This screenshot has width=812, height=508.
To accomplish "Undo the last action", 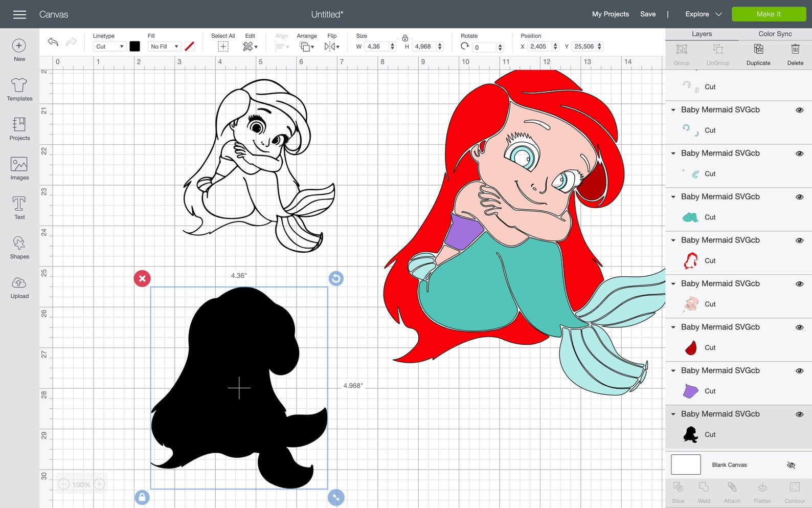I will tap(53, 41).
